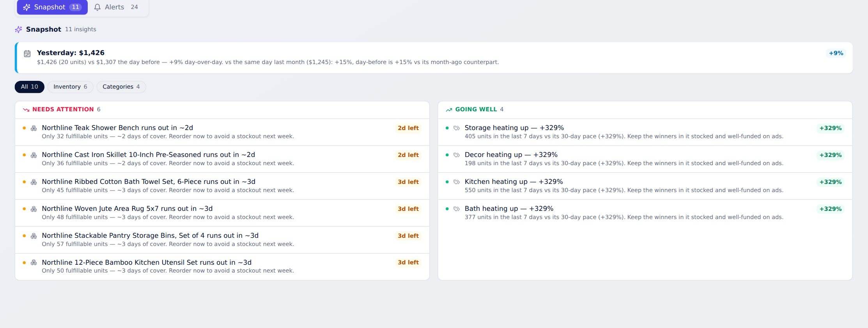The image size is (868, 328).
Task: Click the tag icon for Kitchen heating up
Action: point(457,182)
